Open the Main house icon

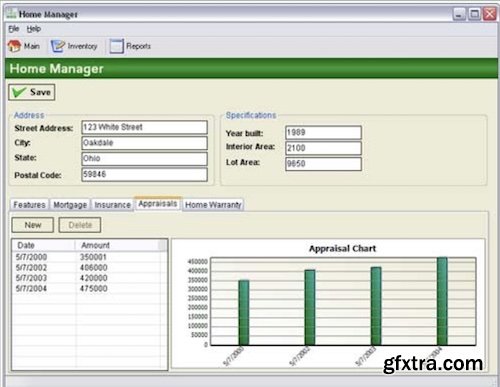click(14, 46)
